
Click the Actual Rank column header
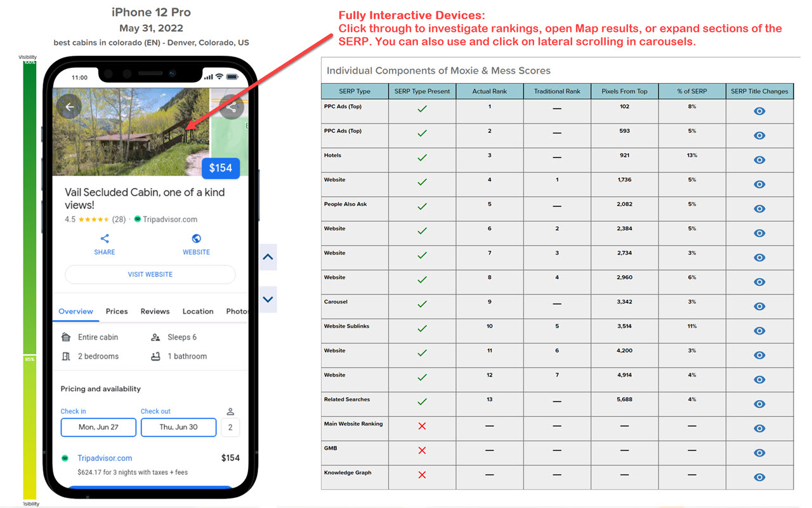[x=490, y=91]
